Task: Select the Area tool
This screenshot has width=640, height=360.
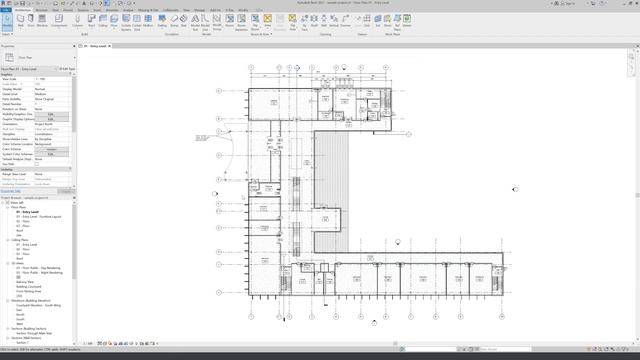Action: [267, 21]
